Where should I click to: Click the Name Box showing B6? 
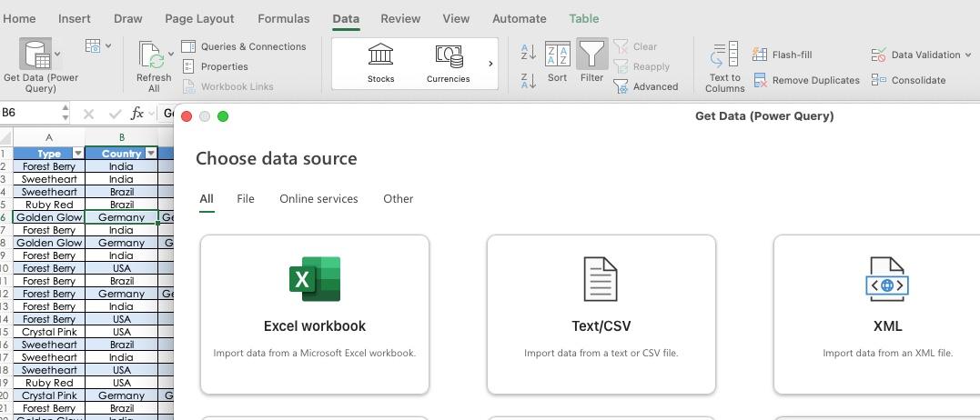point(29,113)
